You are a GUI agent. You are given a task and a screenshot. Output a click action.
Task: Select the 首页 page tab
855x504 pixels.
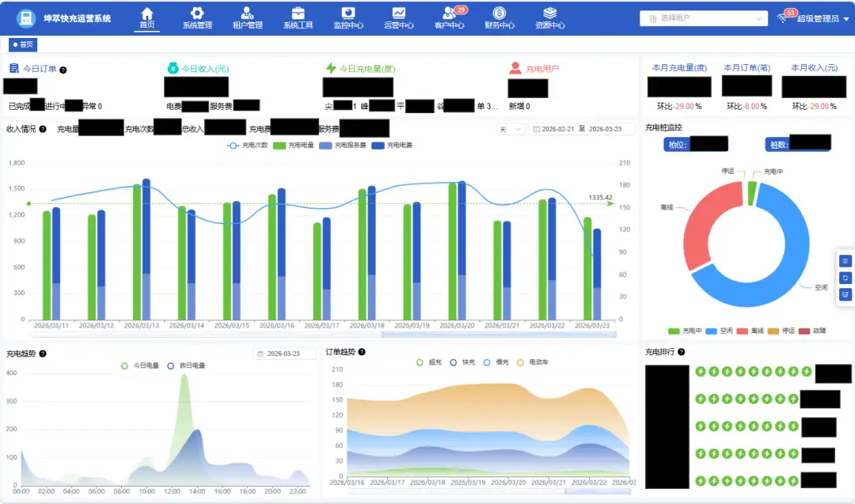pos(23,44)
